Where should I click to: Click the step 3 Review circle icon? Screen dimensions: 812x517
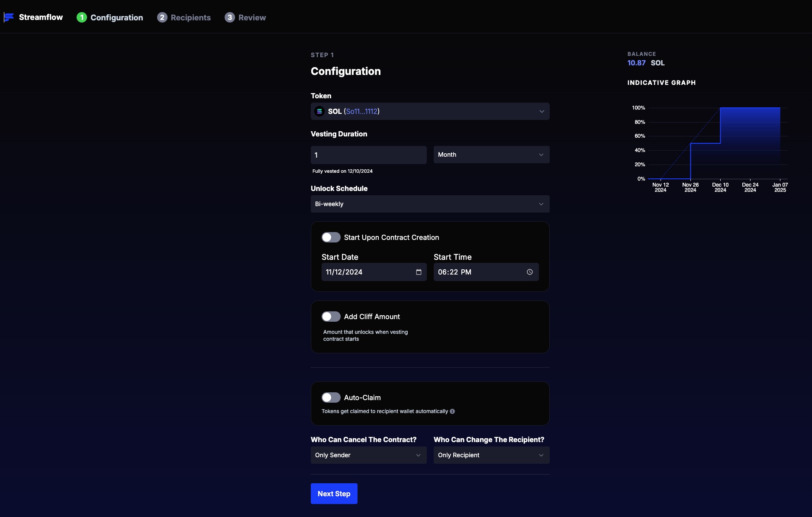[231, 17]
